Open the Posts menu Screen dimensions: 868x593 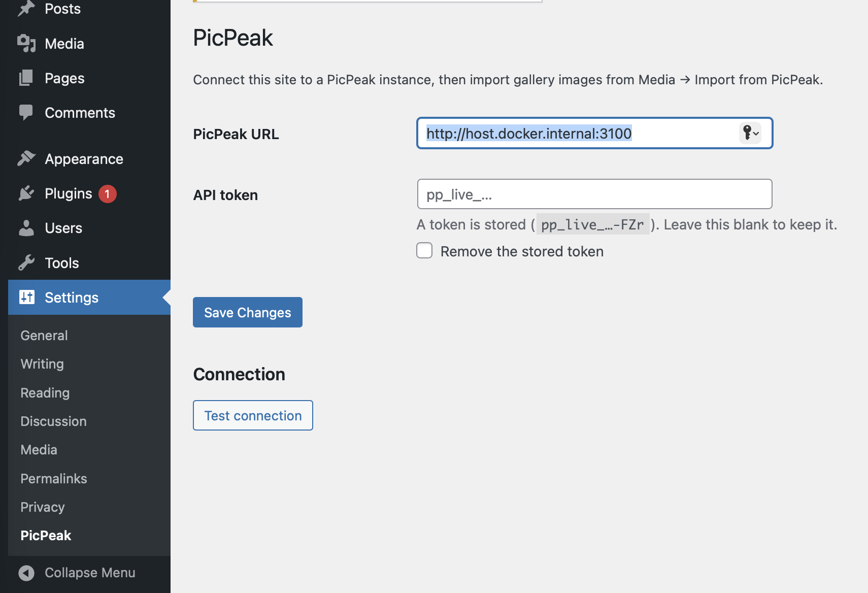(x=89, y=9)
